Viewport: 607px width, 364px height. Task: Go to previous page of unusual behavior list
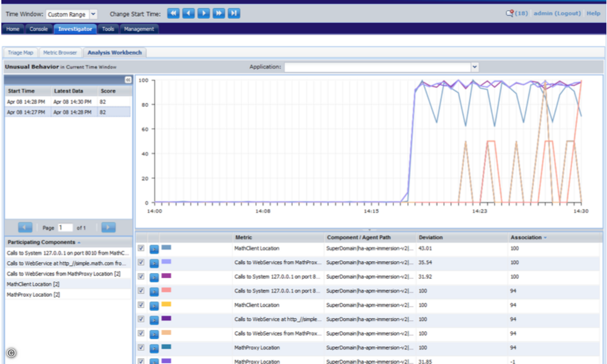pos(25,227)
